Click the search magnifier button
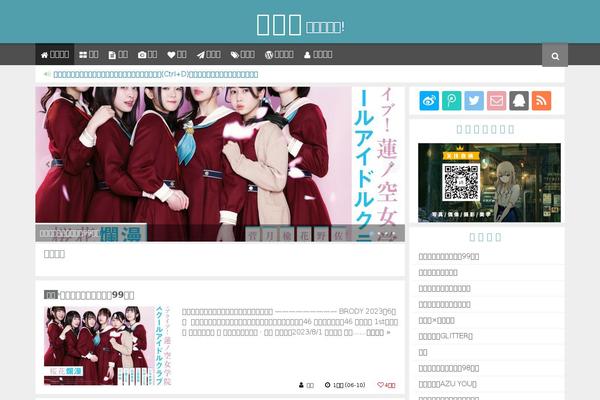The width and height of the screenshot is (600, 400). point(555,56)
